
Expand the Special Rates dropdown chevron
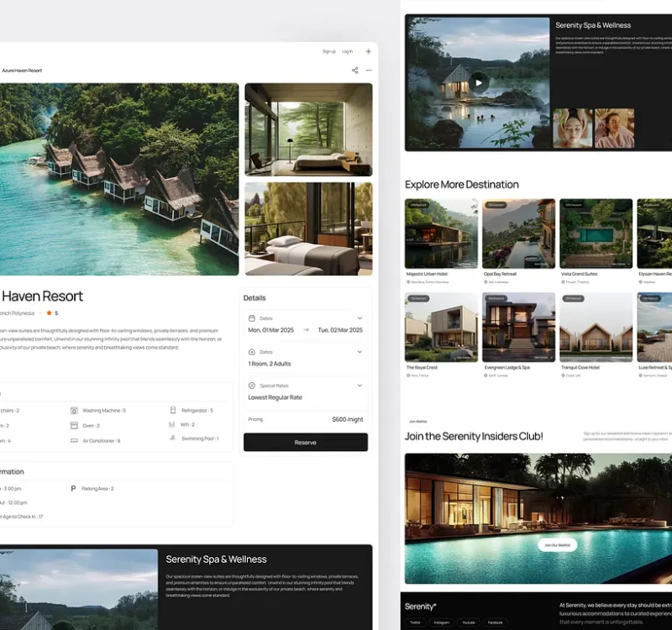360,386
